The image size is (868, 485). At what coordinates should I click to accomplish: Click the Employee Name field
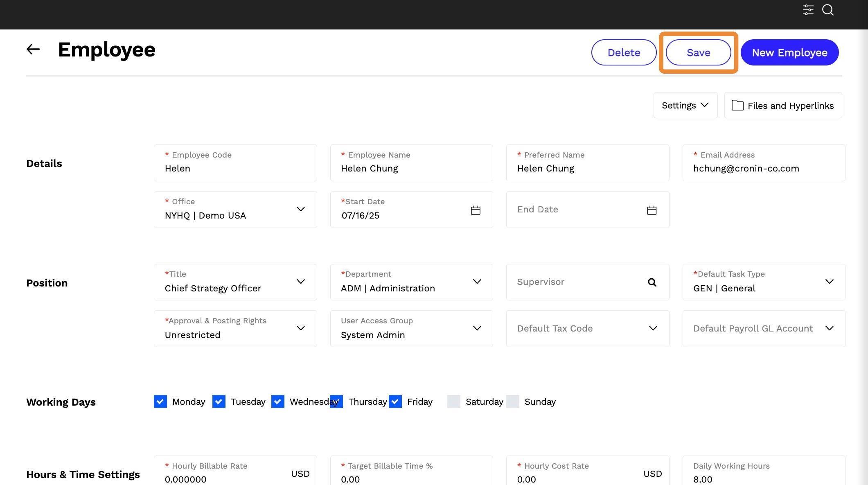click(412, 163)
